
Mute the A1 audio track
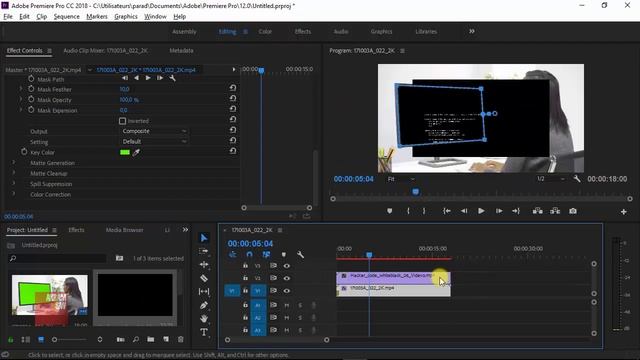[x=287, y=305]
